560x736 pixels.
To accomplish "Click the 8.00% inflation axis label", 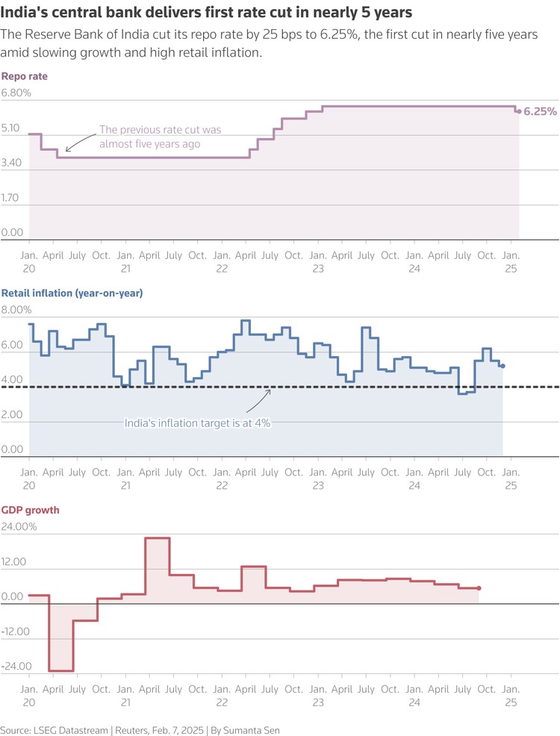I will 16,309.
